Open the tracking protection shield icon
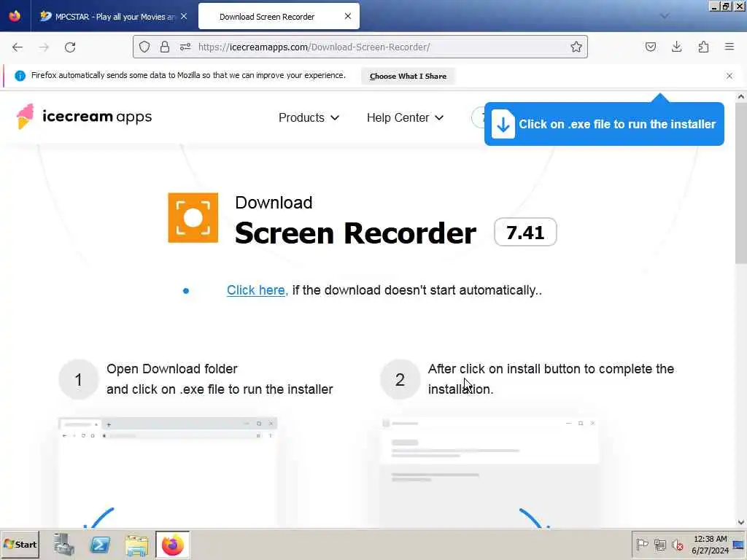Viewport: 747px width, 560px height. 144,47
